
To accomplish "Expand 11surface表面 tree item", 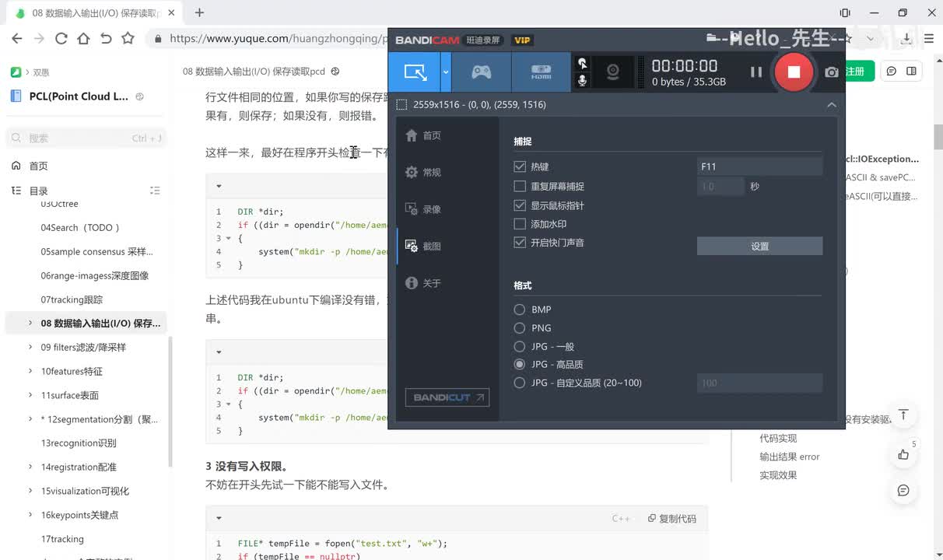I will [x=30, y=395].
